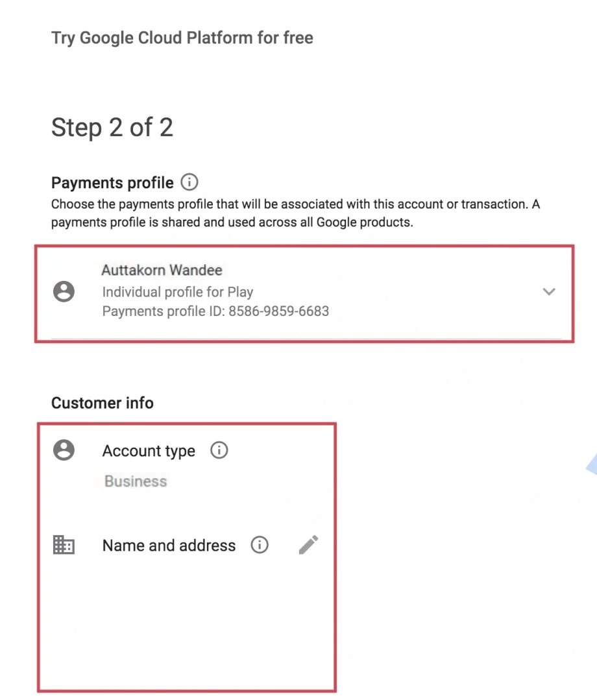Click the info icon beside Payments profile
The height and width of the screenshot is (700, 597).
point(189,182)
